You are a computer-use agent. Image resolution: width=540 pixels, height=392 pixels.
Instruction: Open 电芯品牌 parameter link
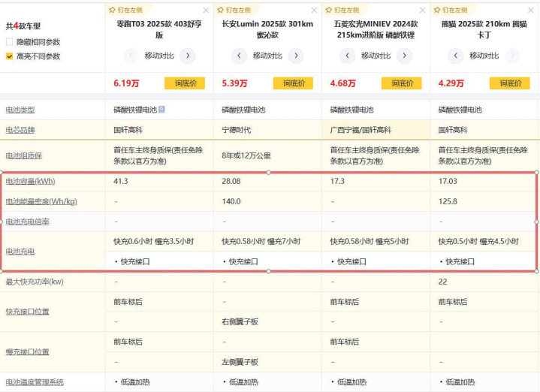point(20,130)
